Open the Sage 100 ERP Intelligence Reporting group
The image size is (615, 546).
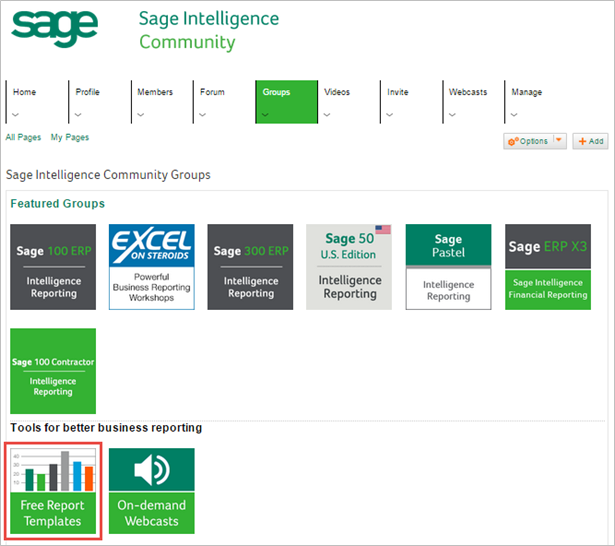53,267
